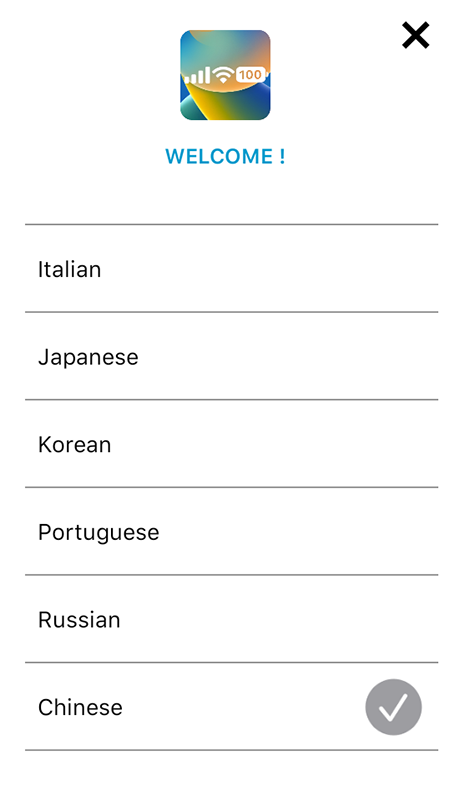
Task: Click the 100 battery badge in logo
Action: tap(250, 75)
